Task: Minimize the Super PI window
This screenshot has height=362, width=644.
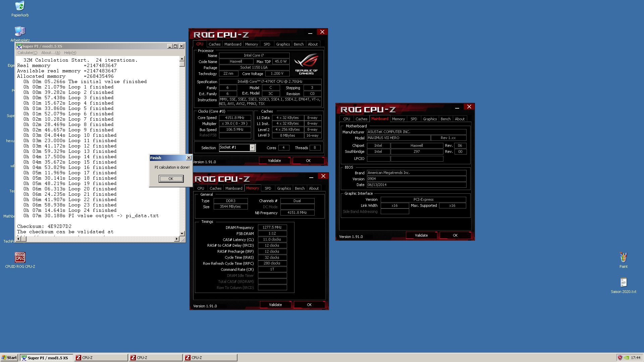Action: (170, 46)
